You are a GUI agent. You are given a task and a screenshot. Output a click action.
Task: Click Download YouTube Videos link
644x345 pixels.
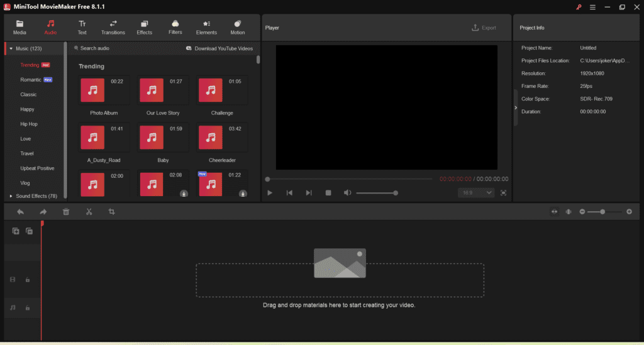pos(219,48)
